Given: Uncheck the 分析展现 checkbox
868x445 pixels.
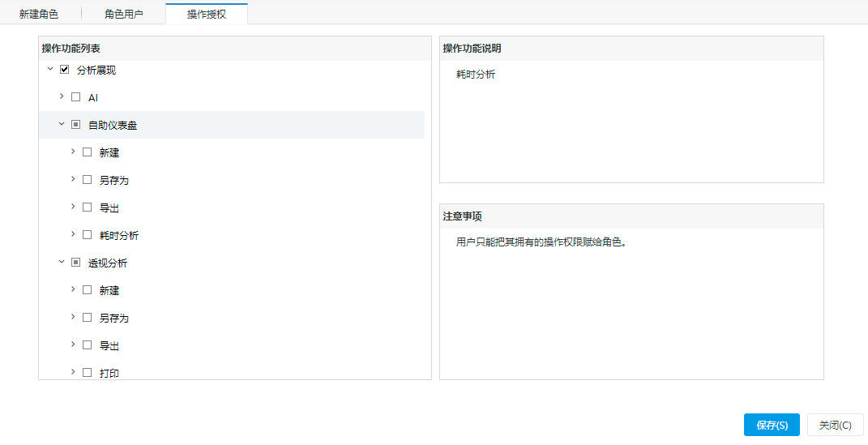Looking at the screenshot, I should (64, 70).
